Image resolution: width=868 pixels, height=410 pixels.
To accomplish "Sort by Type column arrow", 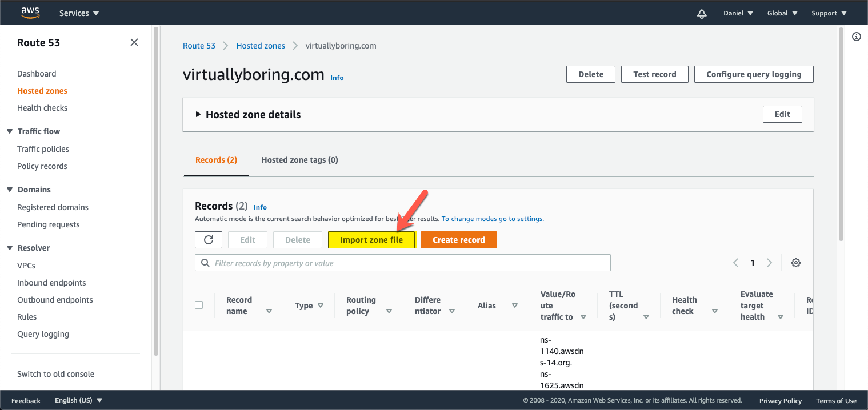I will (321, 306).
